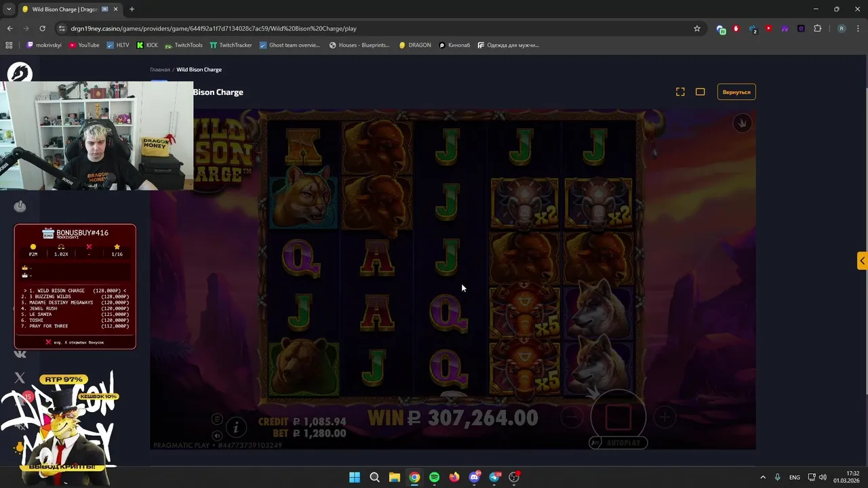The width and height of the screenshot is (868, 488).
Task: Click the green extension icon in toolbar
Action: coord(721,29)
